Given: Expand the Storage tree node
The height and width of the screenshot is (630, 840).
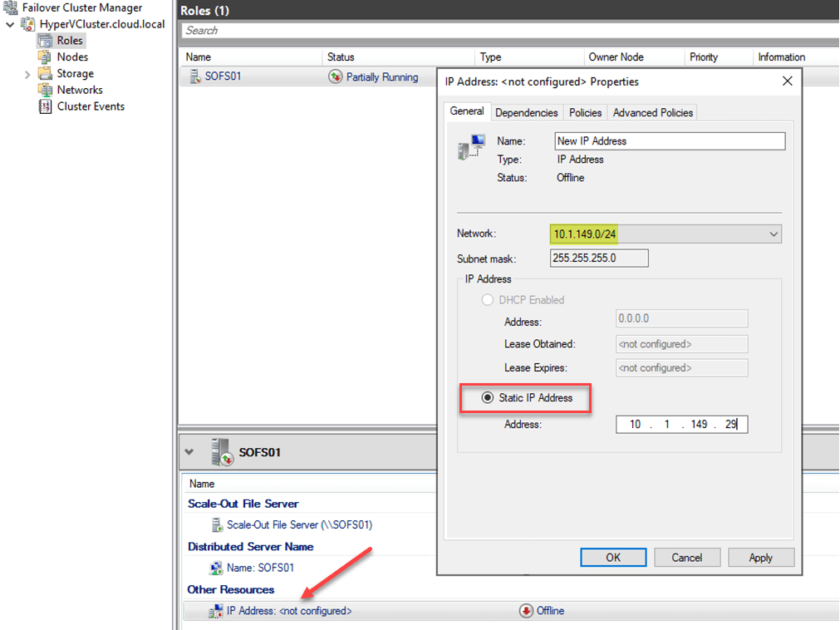Looking at the screenshot, I should pyautogui.click(x=27, y=75).
